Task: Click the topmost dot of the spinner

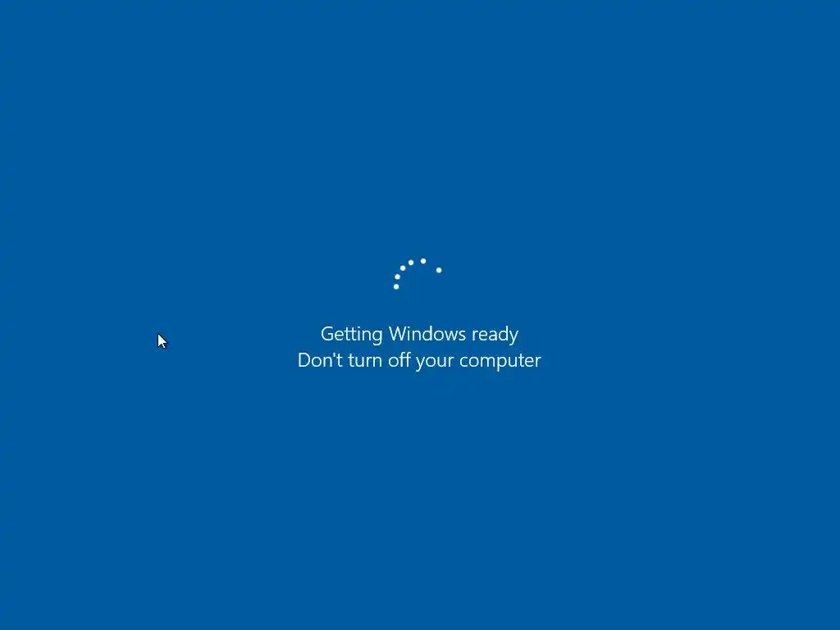Action: [x=423, y=261]
